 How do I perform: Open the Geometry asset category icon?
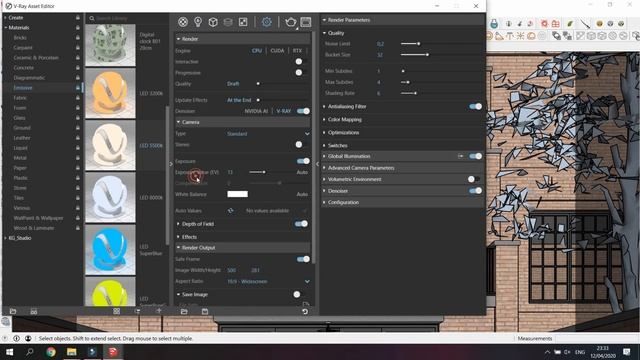tap(213, 22)
